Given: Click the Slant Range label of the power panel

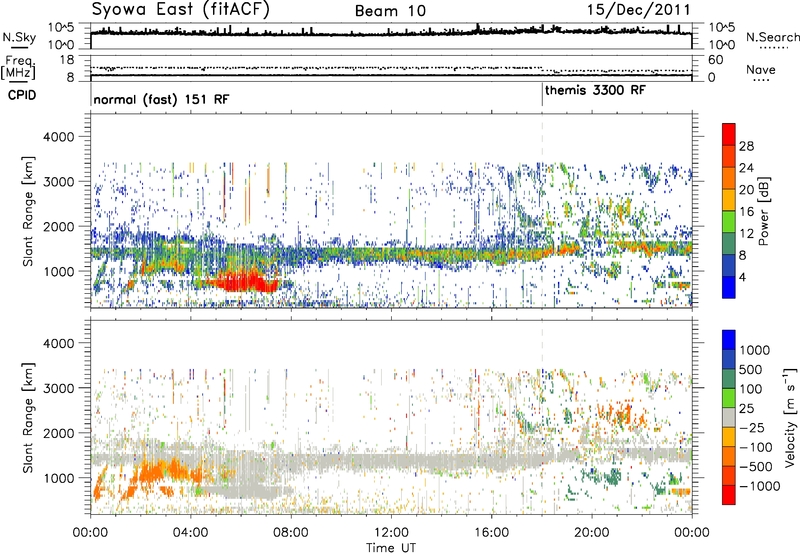Looking at the screenshot, I should point(28,211).
